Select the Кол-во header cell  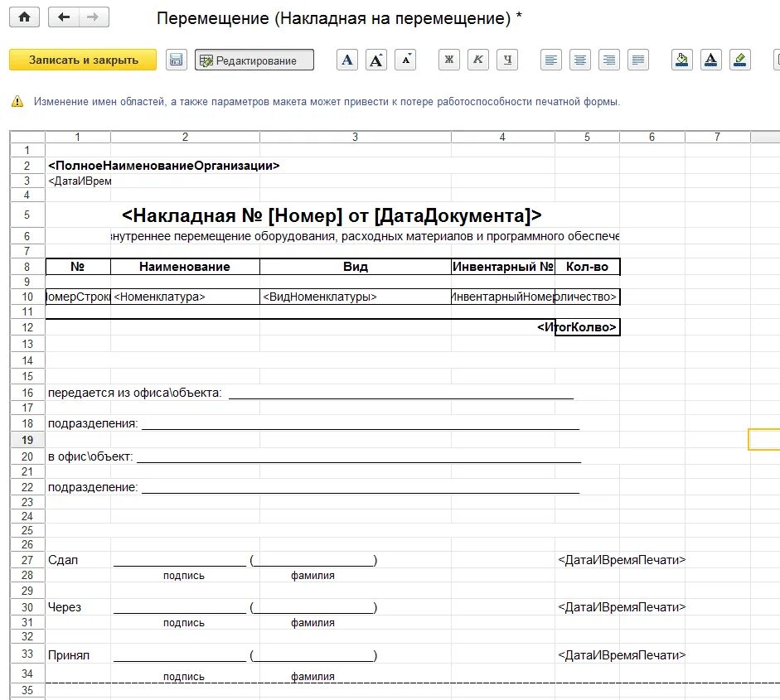pyautogui.click(x=587, y=267)
